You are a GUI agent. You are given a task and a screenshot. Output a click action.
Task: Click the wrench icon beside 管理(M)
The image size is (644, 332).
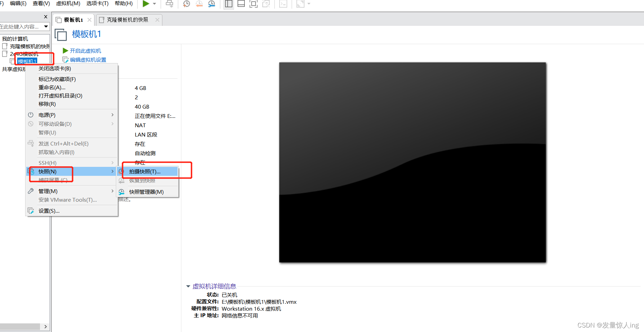[31, 191]
